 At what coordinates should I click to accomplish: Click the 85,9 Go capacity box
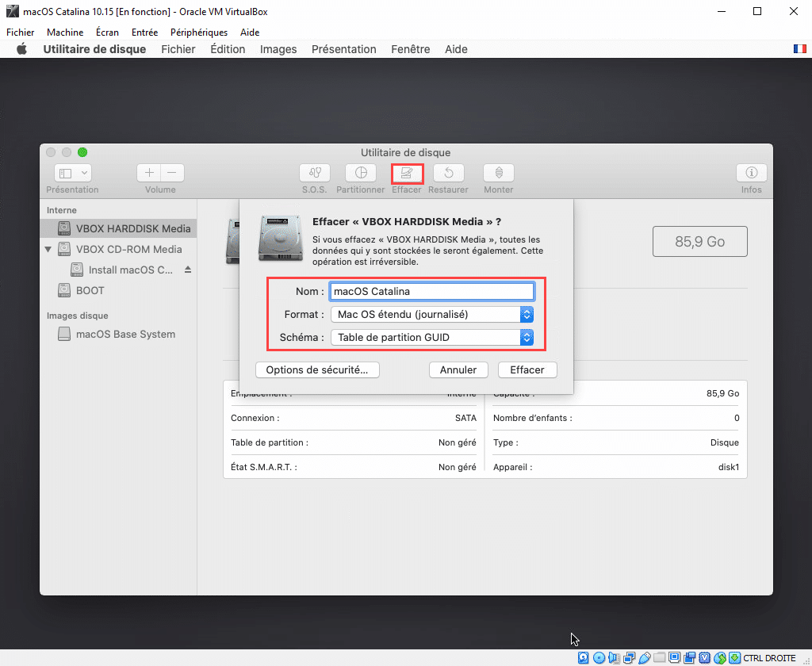coord(699,241)
